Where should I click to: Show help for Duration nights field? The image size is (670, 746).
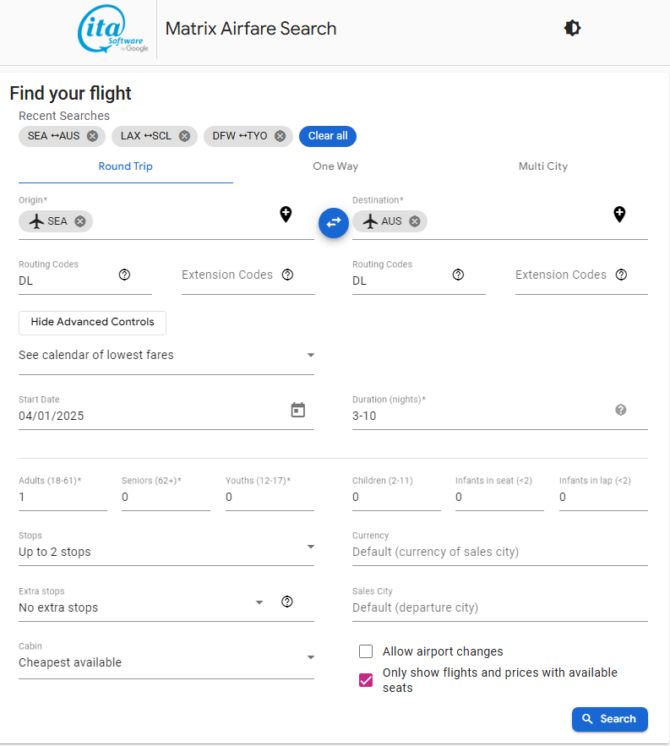click(621, 410)
